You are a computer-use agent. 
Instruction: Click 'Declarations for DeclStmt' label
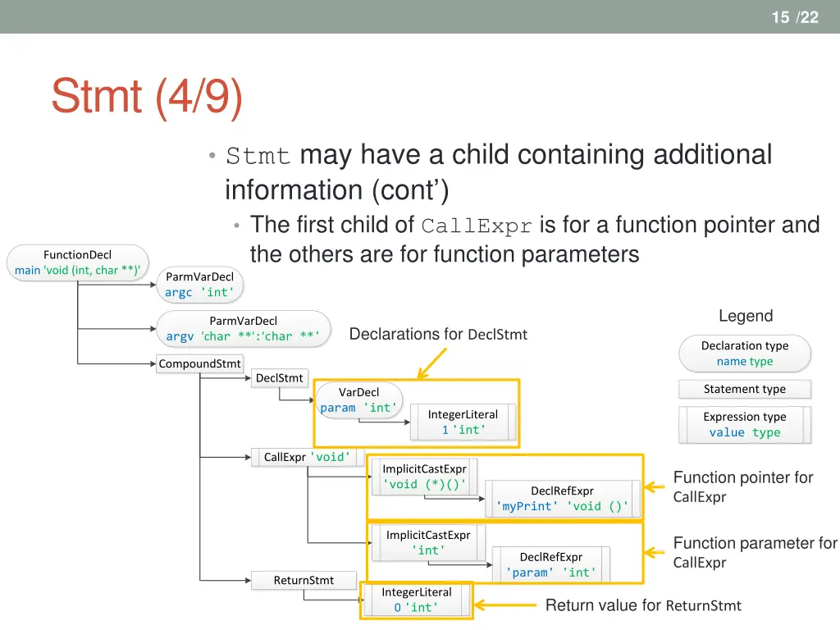coord(438,335)
